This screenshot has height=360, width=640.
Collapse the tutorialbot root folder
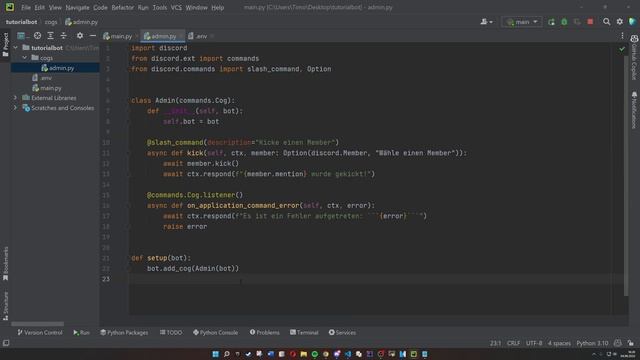(16, 48)
